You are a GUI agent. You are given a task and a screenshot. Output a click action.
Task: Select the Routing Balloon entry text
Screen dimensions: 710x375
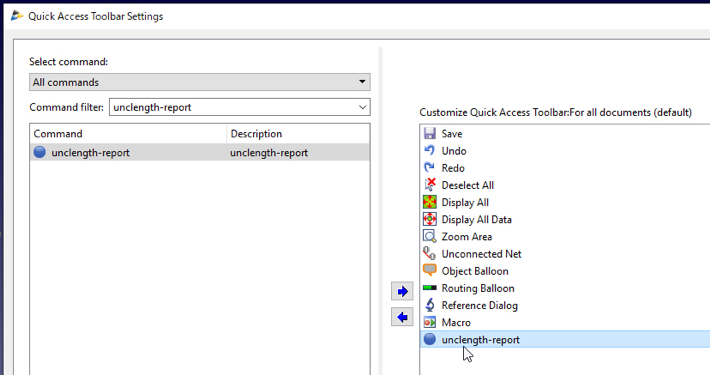(478, 288)
